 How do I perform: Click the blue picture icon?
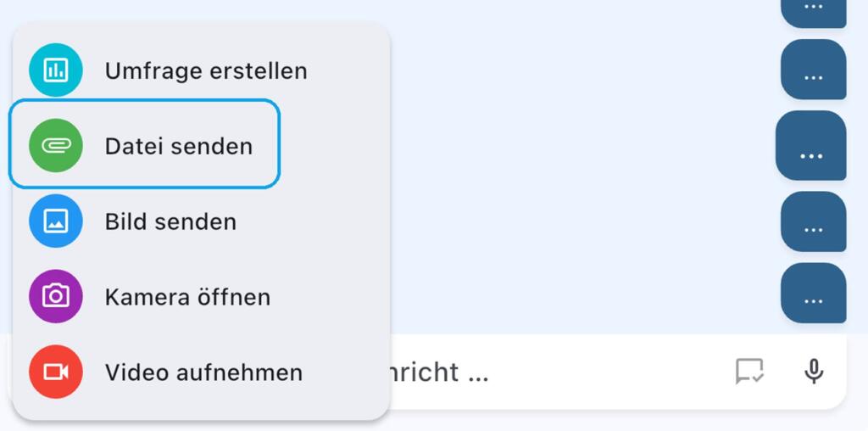pyautogui.click(x=56, y=221)
